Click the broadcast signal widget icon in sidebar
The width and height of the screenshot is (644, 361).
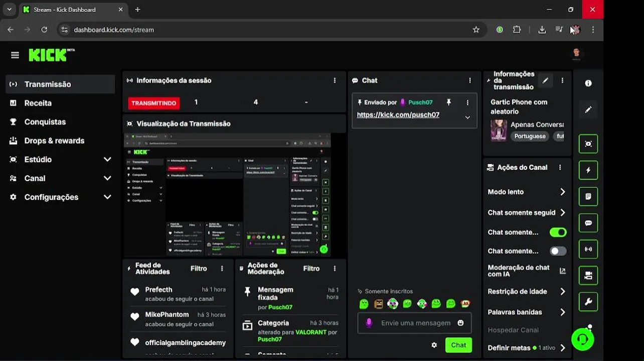click(588, 249)
